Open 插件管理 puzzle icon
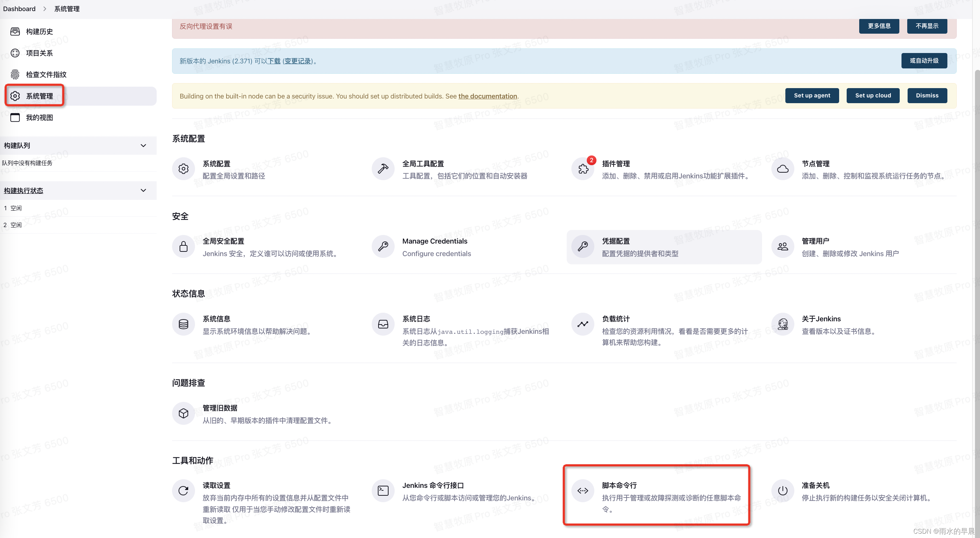 click(583, 169)
